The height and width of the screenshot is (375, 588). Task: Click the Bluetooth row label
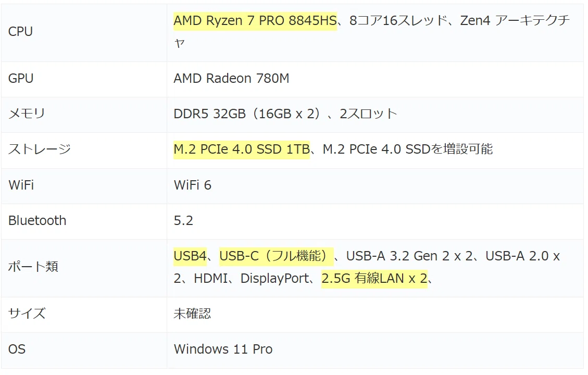[x=37, y=220]
